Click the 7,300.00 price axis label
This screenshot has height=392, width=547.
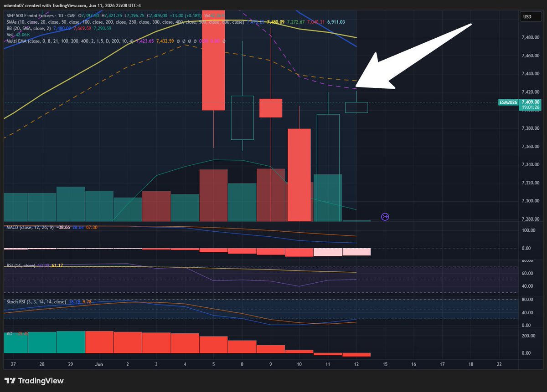tap(532, 201)
